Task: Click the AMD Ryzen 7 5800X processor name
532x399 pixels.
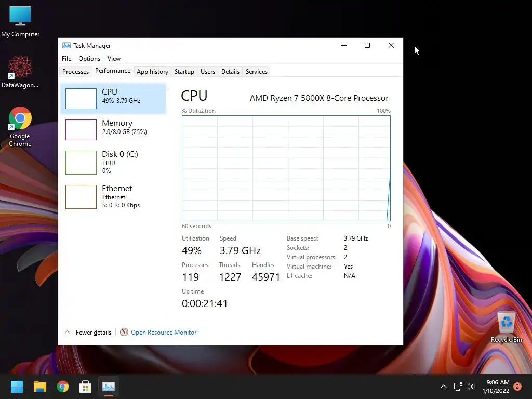Action: pos(319,98)
